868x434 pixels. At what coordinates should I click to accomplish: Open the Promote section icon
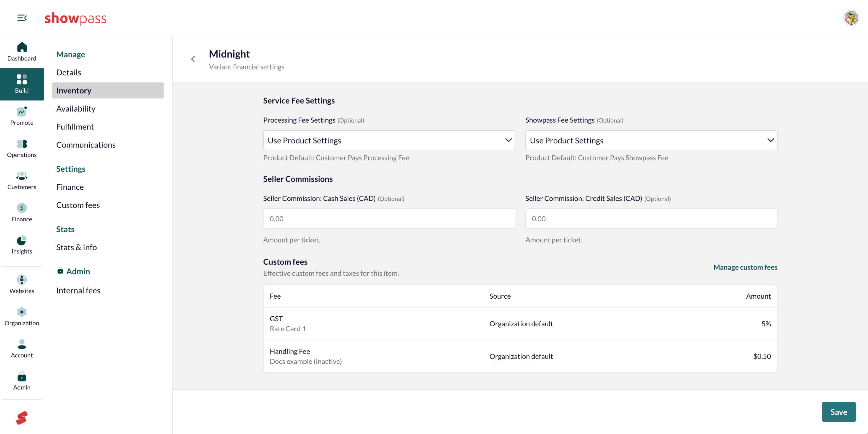pyautogui.click(x=22, y=111)
